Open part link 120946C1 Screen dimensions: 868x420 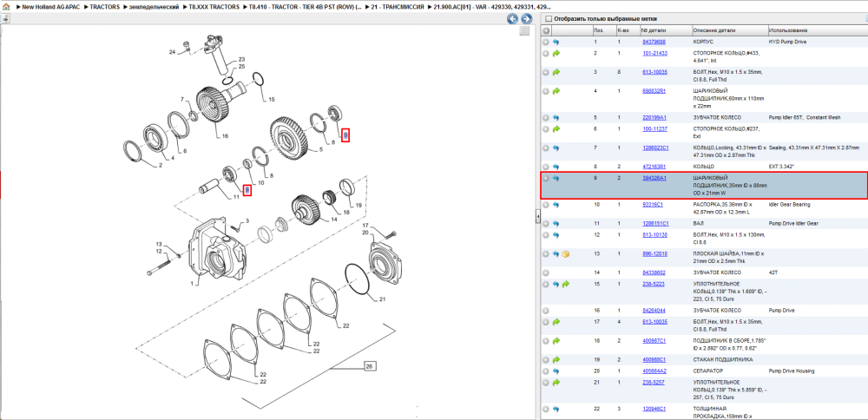pos(654,409)
